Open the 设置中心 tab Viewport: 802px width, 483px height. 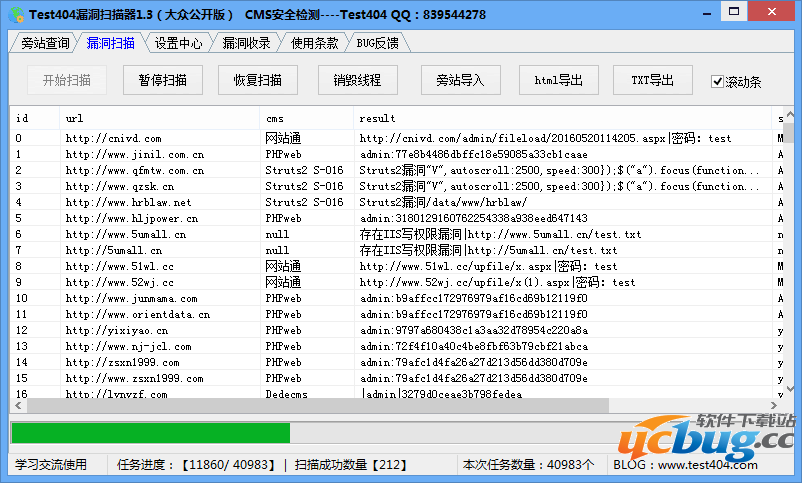(179, 43)
